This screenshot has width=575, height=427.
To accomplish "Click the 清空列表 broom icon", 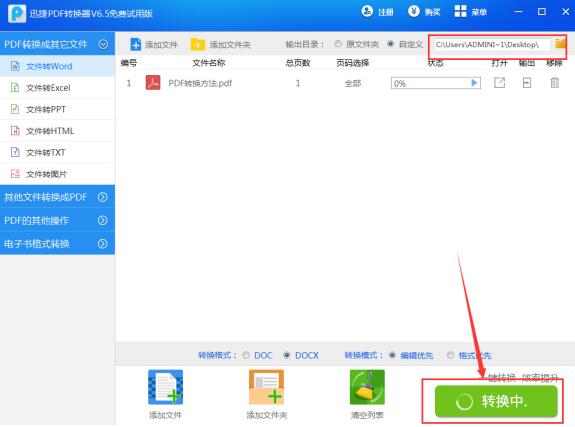I will pyautogui.click(x=367, y=387).
